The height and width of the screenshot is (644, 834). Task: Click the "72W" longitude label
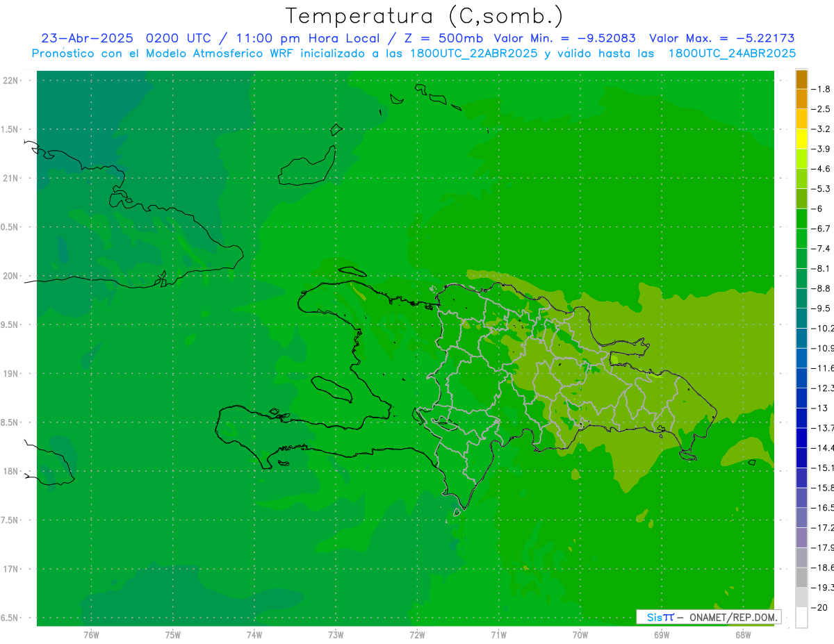pos(417,634)
